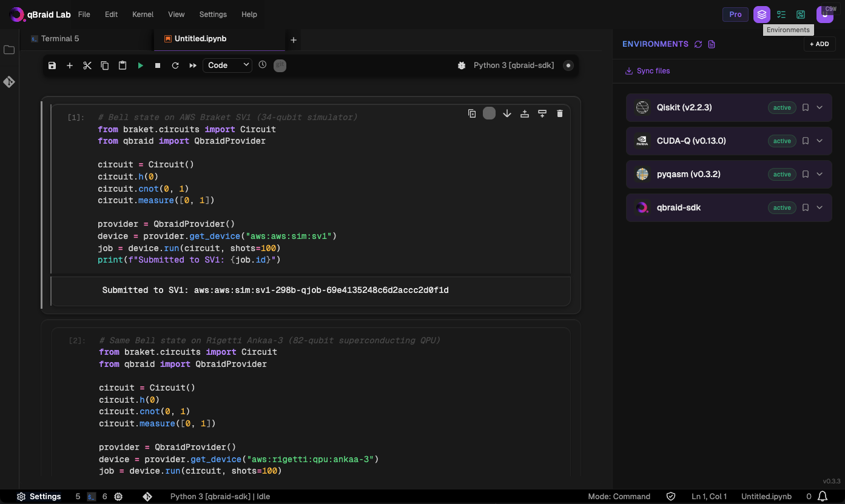Restart the kernel using the circular arrow icon
The image size is (845, 504).
(175, 66)
